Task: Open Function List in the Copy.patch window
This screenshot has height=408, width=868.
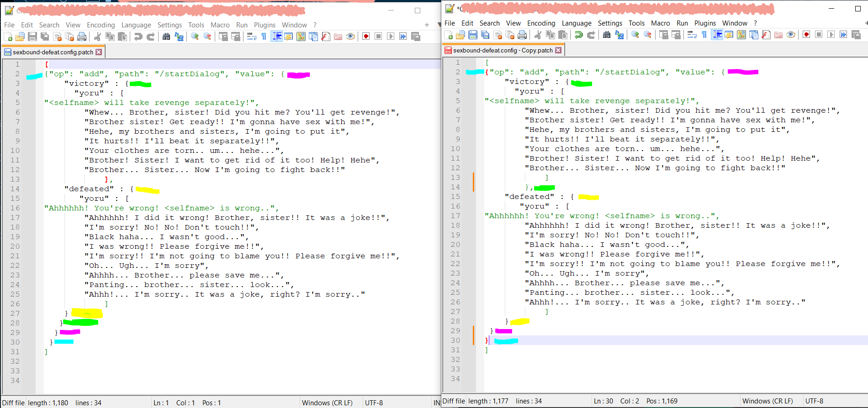Action: click(766, 35)
